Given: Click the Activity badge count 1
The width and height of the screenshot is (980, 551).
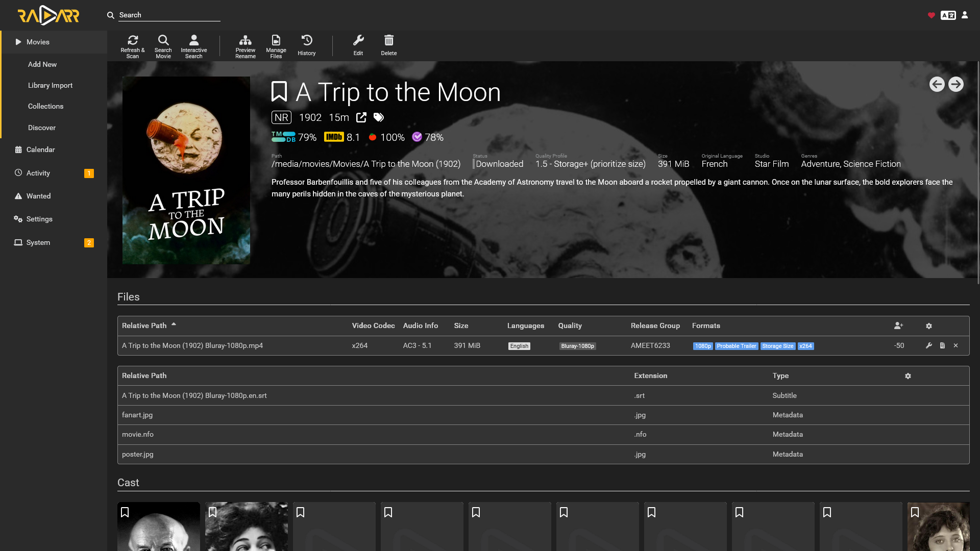Looking at the screenshot, I should (x=89, y=173).
